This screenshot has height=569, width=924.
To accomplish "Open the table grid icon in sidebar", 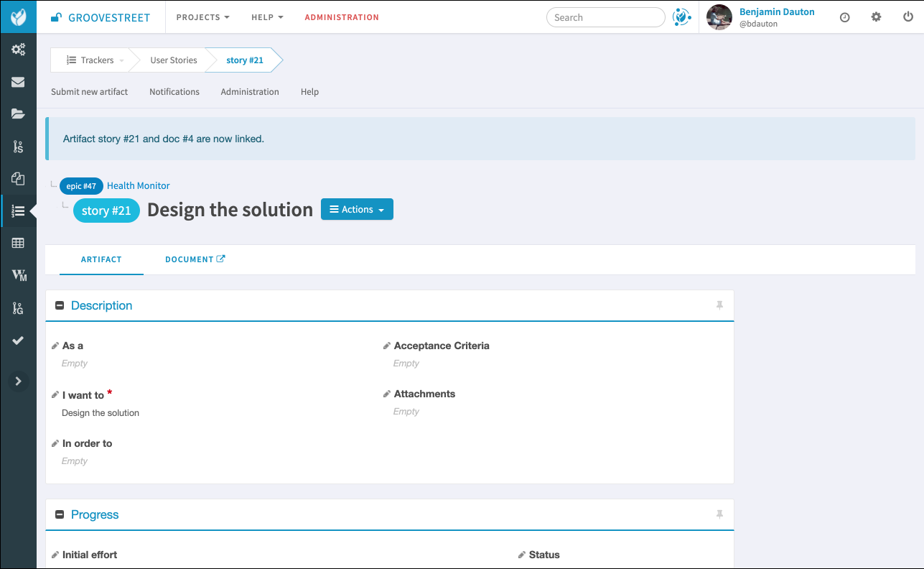I will (x=18, y=244).
